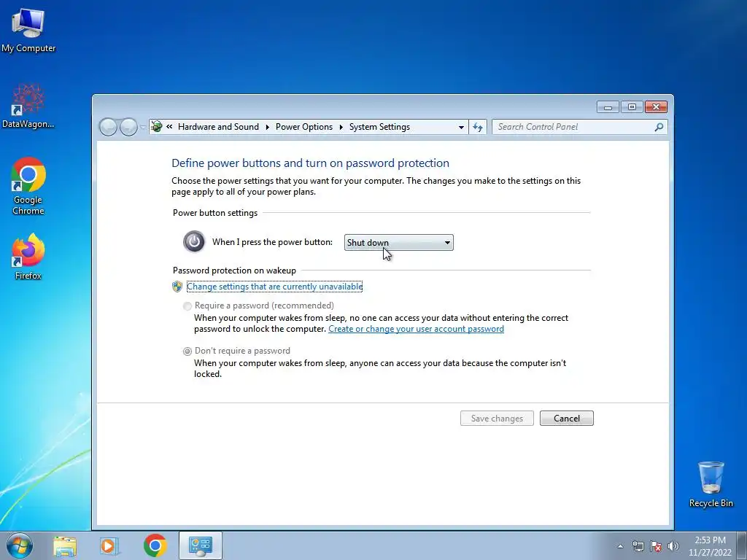Launch Firefox from desktop shortcut
Screen dimensions: 747x560
click(x=28, y=256)
